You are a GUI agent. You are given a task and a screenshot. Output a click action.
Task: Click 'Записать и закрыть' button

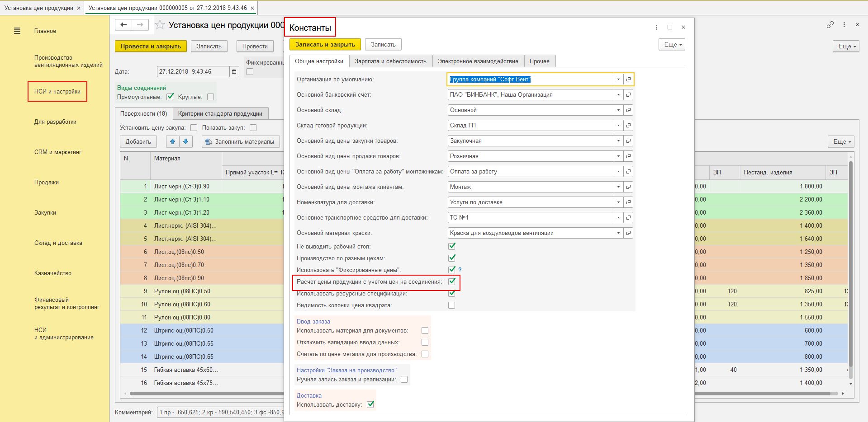point(325,44)
